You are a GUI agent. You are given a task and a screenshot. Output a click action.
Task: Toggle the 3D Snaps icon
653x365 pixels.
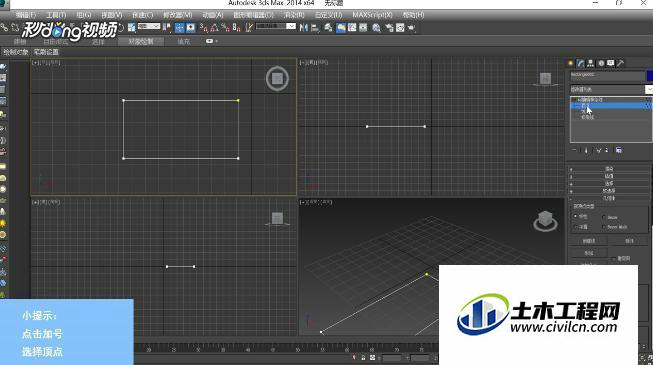coord(204,28)
